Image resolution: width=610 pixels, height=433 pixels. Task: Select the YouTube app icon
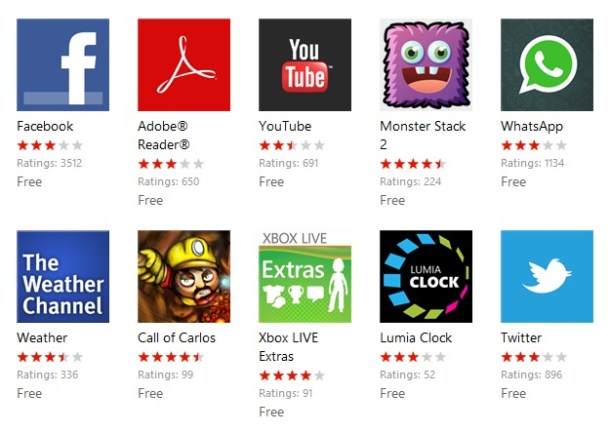(x=305, y=65)
